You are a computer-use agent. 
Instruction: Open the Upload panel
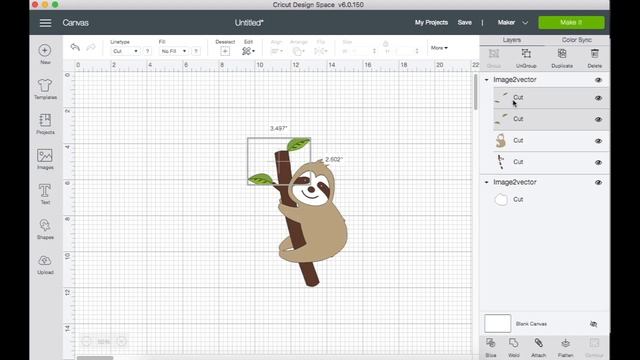tap(45, 264)
